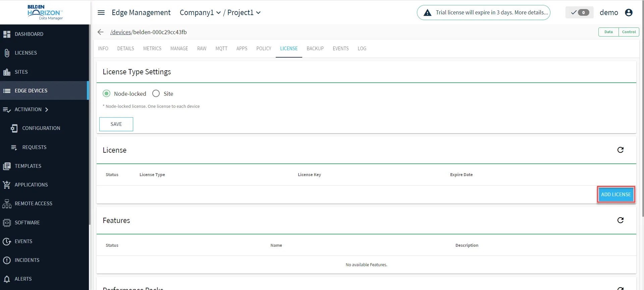Open the MANAGE tab
The width and height of the screenshot is (644, 290).
coord(179,49)
